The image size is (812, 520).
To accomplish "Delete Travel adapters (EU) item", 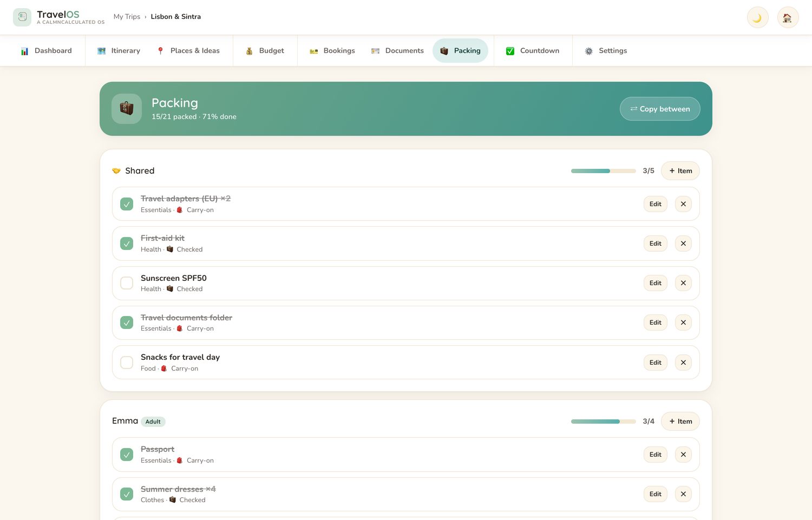I will [x=683, y=204].
